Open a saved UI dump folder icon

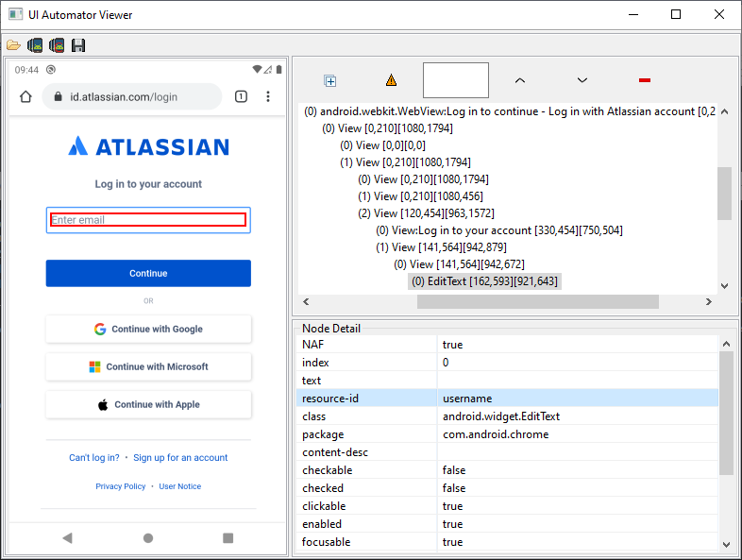pyautogui.click(x=14, y=45)
